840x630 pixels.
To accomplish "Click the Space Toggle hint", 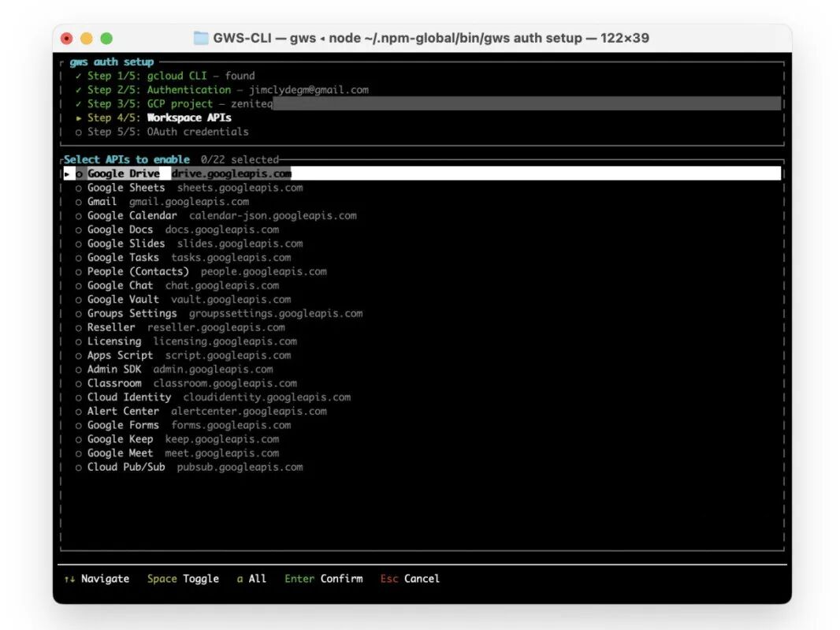I will (x=184, y=579).
